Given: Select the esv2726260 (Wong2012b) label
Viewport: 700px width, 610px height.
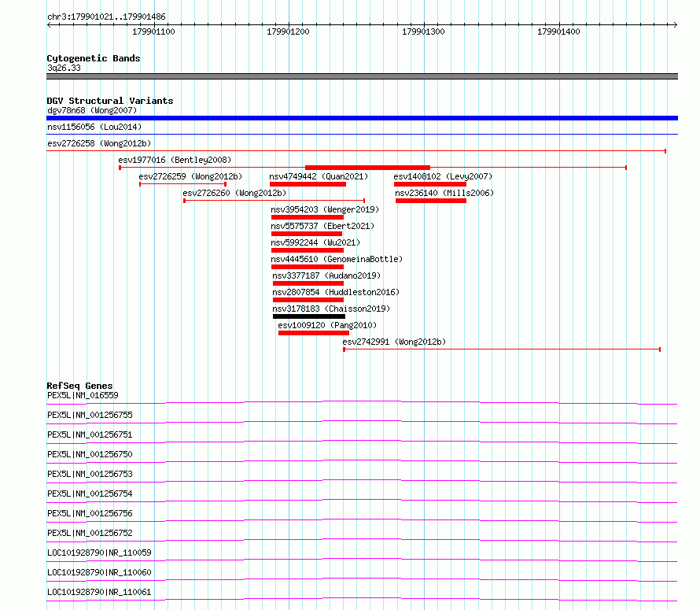Looking at the screenshot, I should (234, 193).
